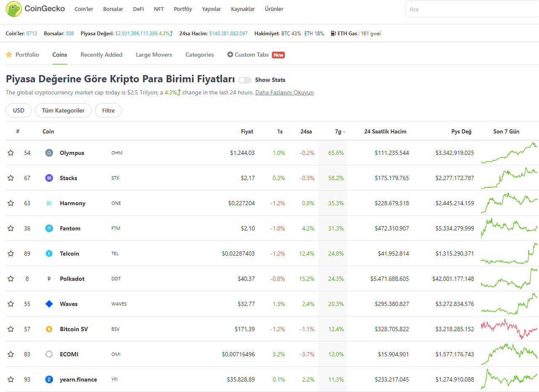
Task: Favorite Harmony with its star icon
Action: (x=11, y=203)
